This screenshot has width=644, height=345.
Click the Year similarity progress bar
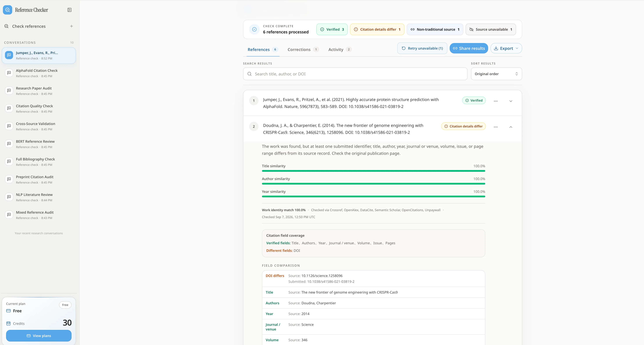pyautogui.click(x=373, y=196)
